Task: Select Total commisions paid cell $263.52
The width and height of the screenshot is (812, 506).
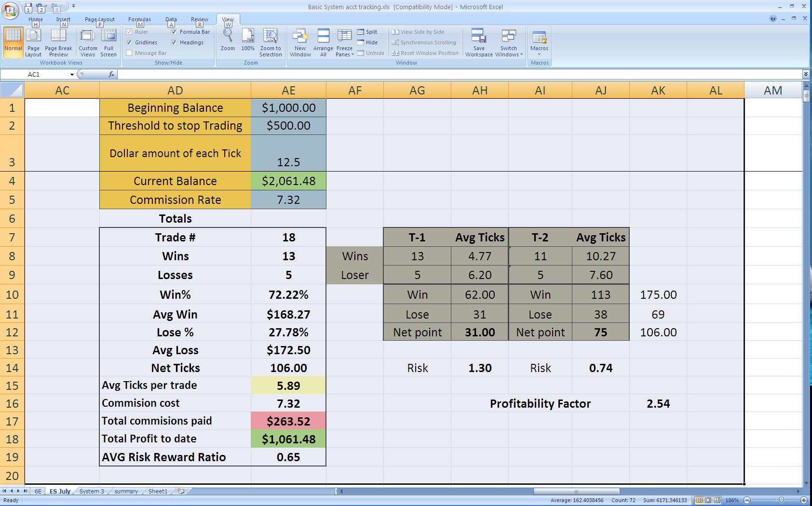Action: pyautogui.click(x=288, y=421)
